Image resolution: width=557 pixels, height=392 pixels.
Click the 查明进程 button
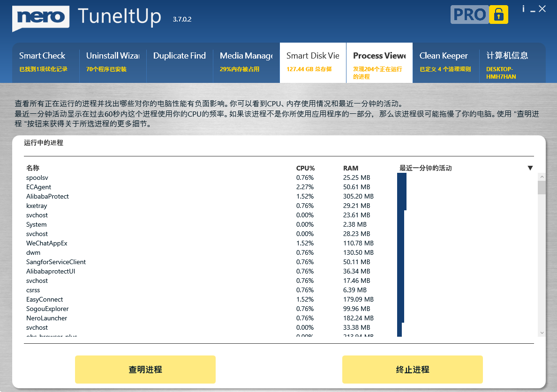click(x=145, y=370)
